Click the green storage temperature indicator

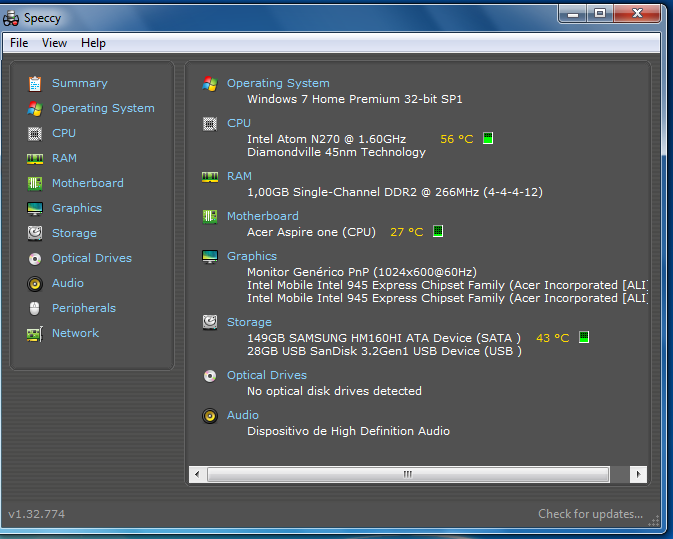point(584,337)
